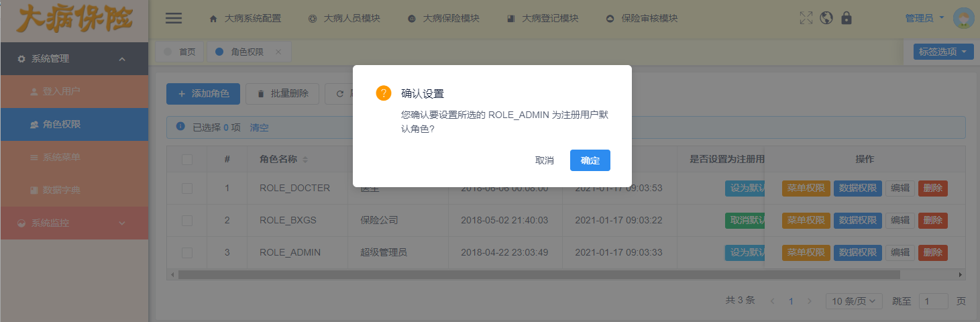Close the 角色权限 tab
The height and width of the screenshot is (322, 980).
(278, 52)
